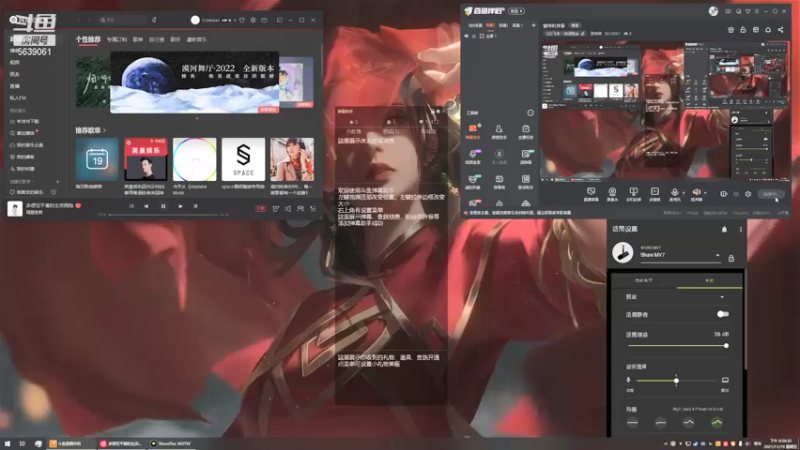Open the listen-together headphones icon
This screenshot has width=800, height=450.
301,208
